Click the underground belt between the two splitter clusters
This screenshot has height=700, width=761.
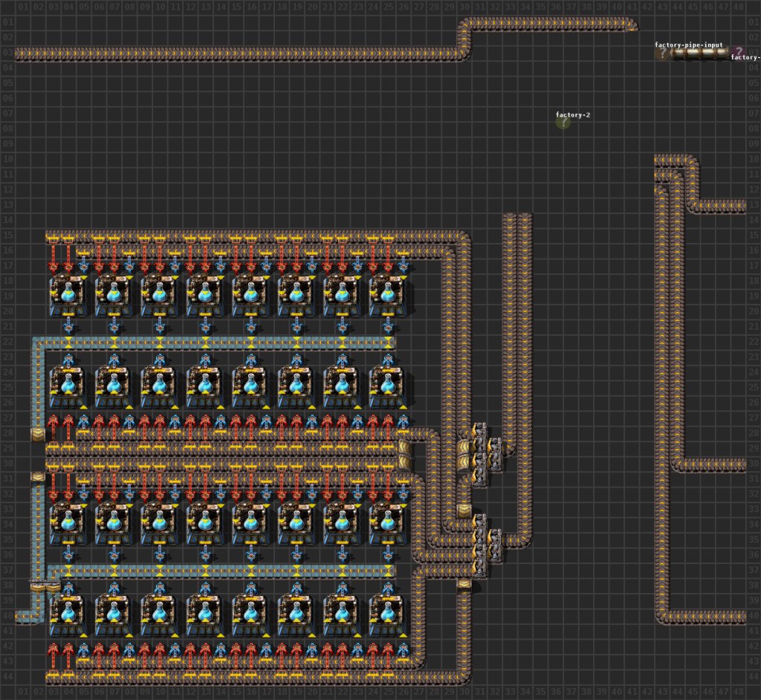(x=464, y=511)
